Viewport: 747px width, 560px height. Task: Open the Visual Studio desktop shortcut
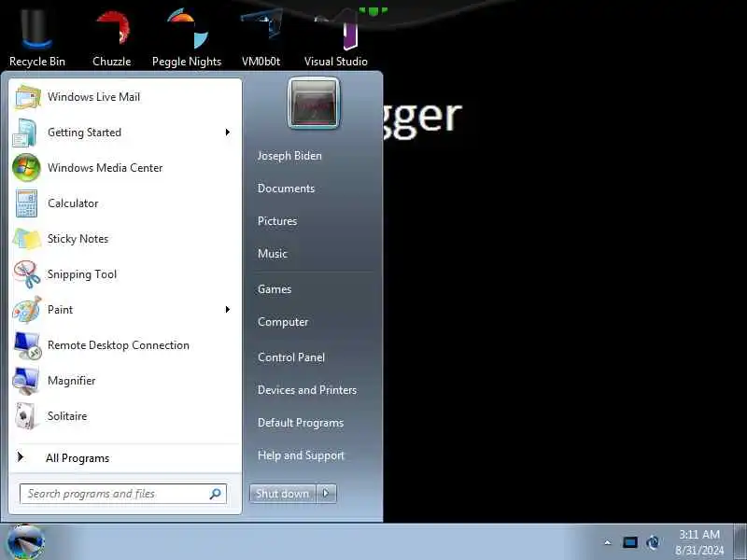tap(336, 35)
